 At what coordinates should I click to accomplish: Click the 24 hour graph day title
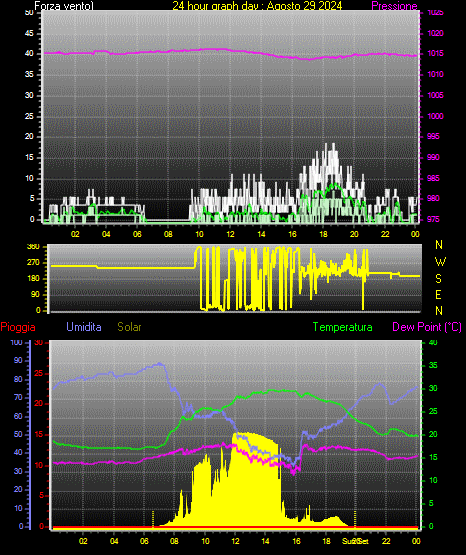tap(257, 6)
